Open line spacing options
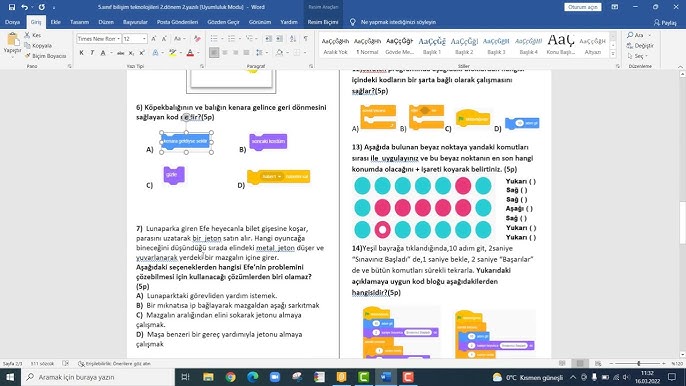This screenshot has height=386, width=686. point(261,53)
